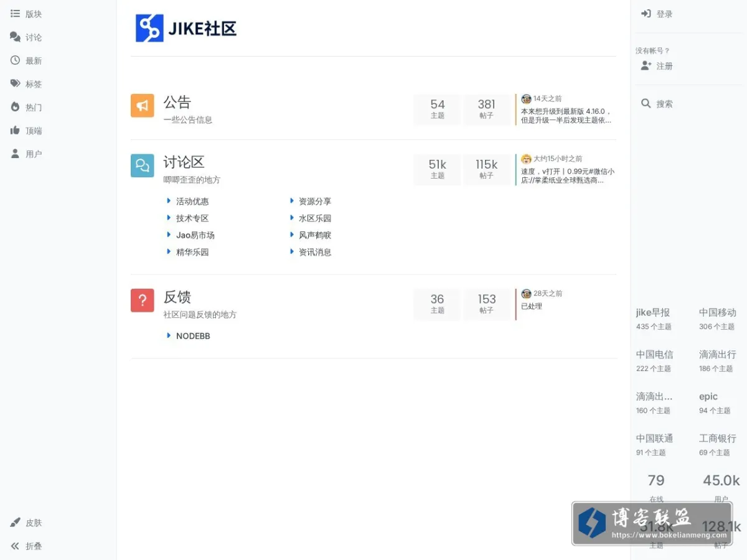Click arrow marker before NODEBB
The image size is (747, 560).
point(169,335)
